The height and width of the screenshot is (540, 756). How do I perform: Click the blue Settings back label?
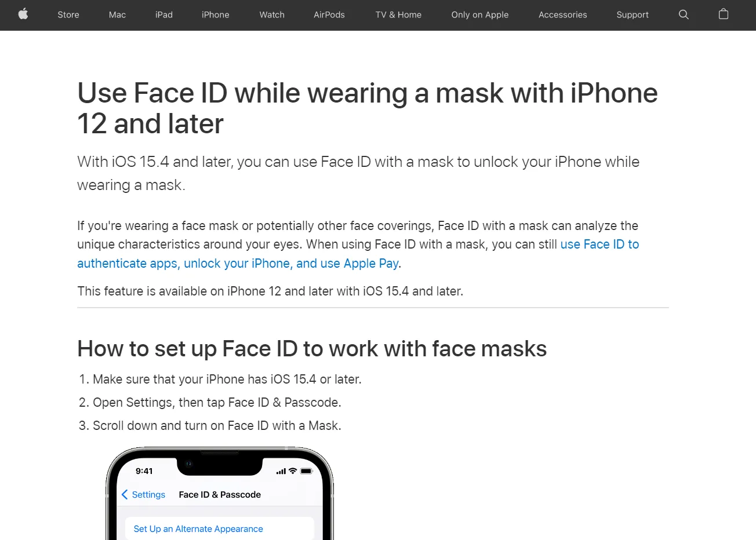click(x=148, y=494)
